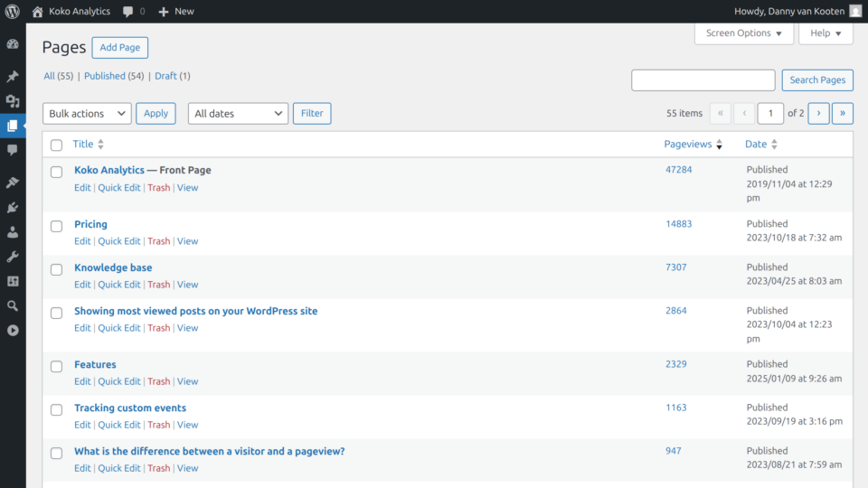Click the collapse menu play icon
868x488 pixels.
(x=12, y=331)
